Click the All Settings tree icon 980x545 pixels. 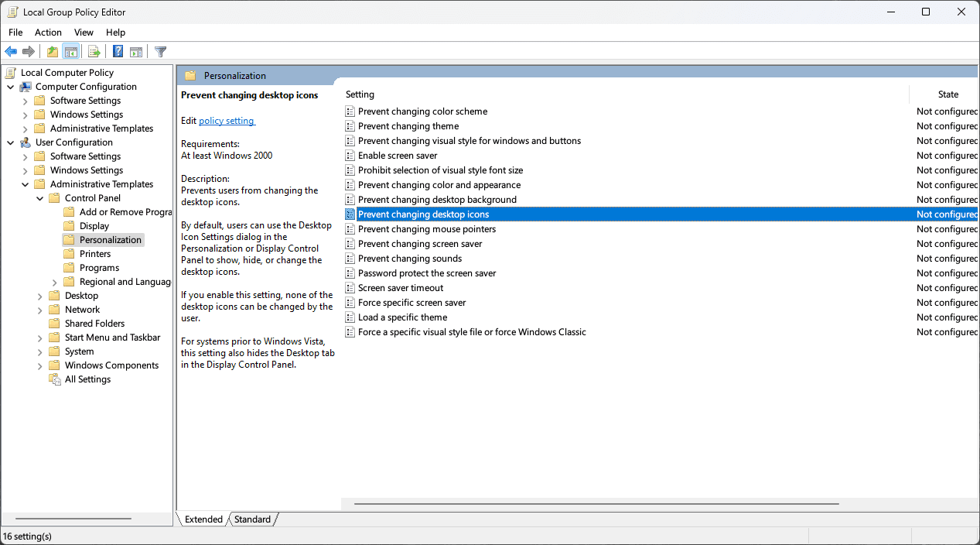pyautogui.click(x=55, y=379)
